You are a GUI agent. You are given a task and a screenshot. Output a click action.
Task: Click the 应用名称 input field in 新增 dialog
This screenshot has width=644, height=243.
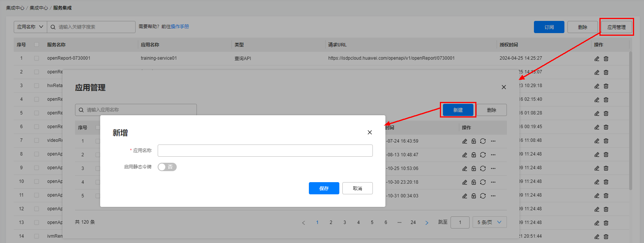pos(265,151)
